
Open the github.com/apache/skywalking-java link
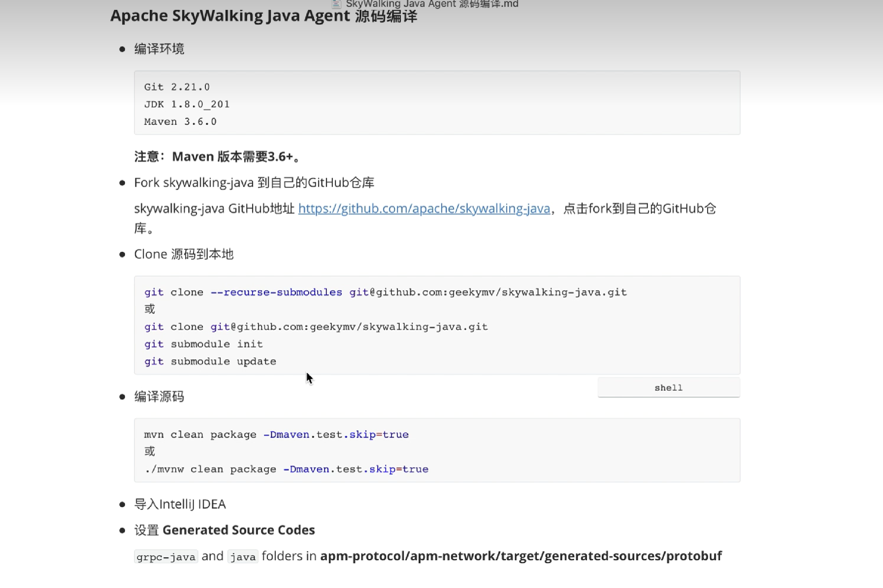pyautogui.click(x=424, y=209)
